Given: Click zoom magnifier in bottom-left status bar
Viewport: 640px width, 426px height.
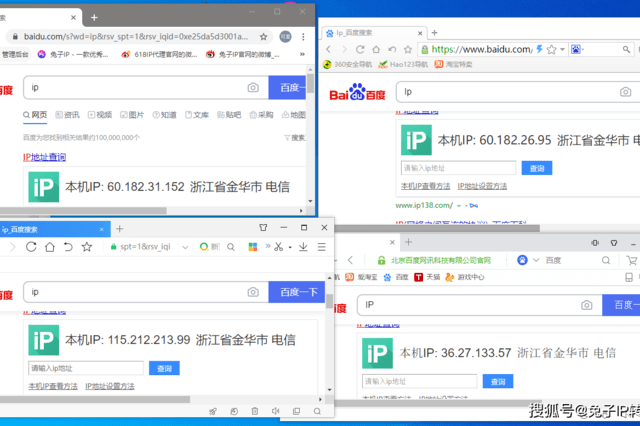Looking at the screenshot, I should tap(317, 411).
